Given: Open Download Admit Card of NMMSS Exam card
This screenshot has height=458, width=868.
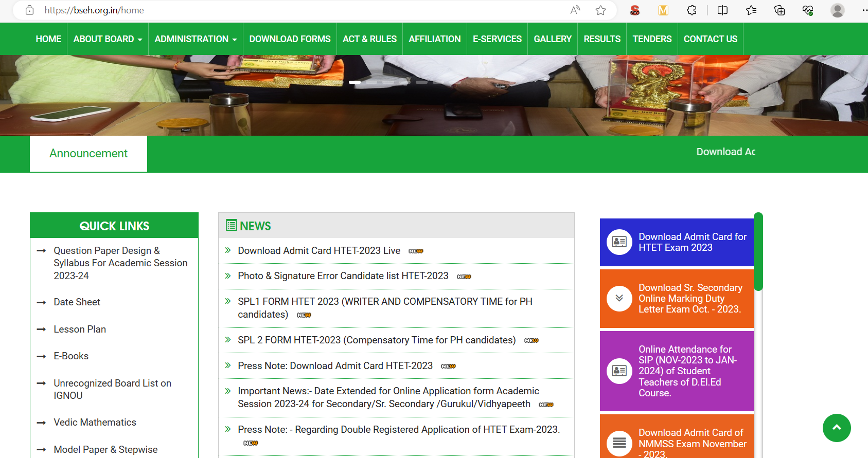Looking at the screenshot, I should (x=677, y=436).
